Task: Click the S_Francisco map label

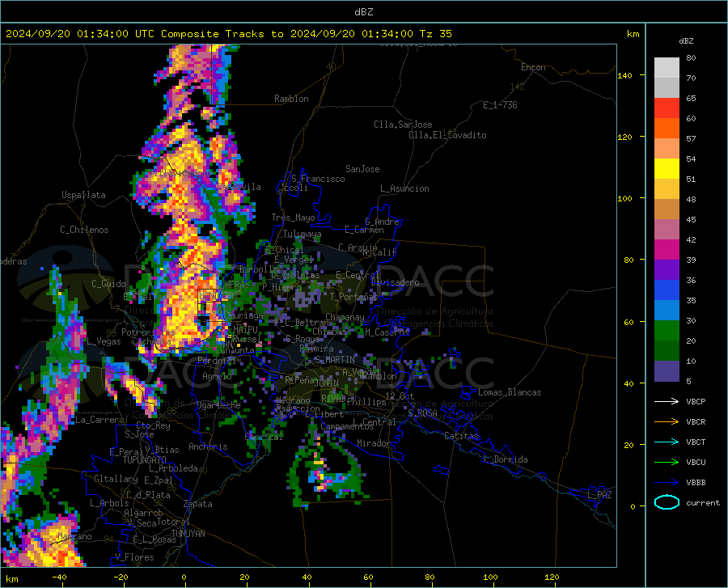Action: pyautogui.click(x=318, y=179)
